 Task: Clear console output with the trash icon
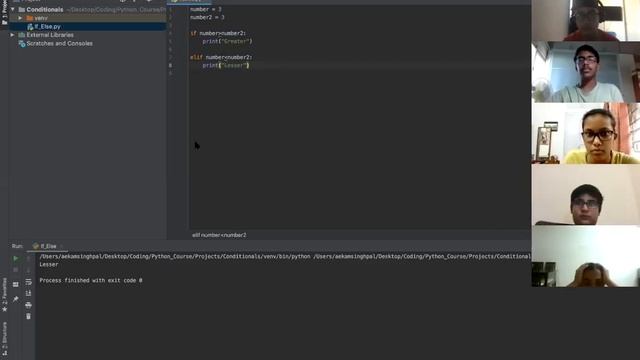(x=28, y=316)
